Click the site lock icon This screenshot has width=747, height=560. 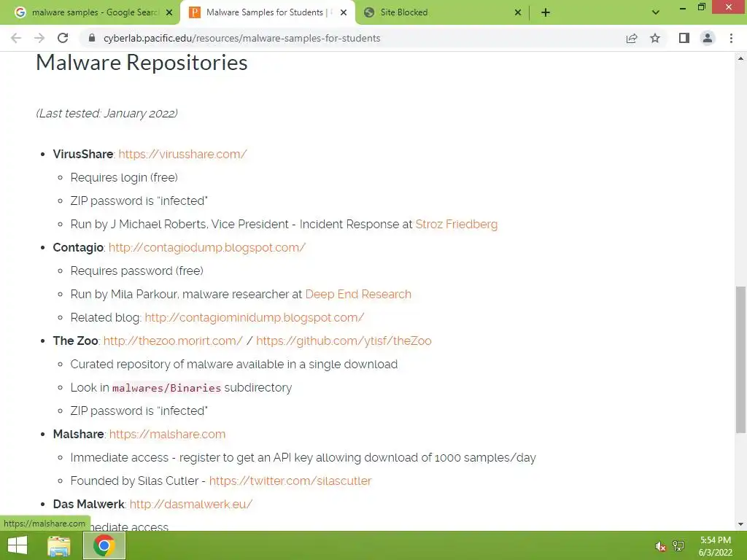pos(92,38)
